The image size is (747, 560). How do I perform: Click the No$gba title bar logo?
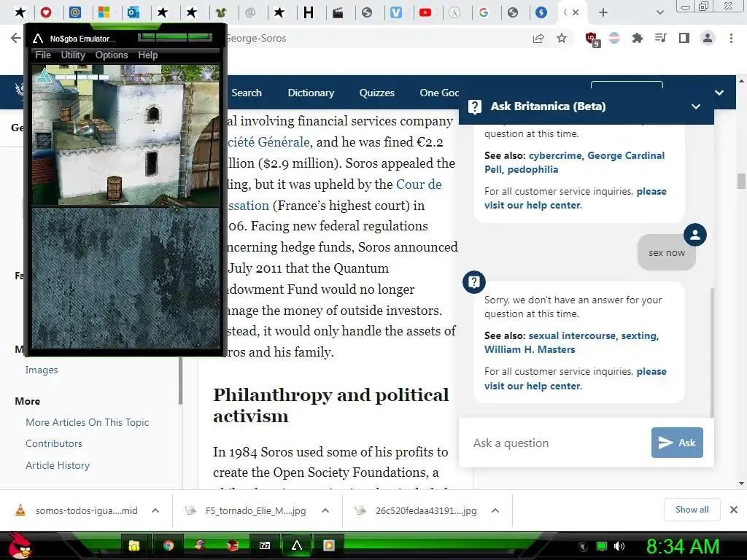38,39
